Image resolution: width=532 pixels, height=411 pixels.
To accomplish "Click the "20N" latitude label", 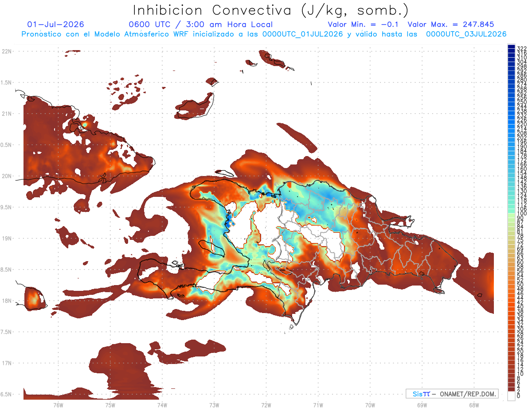I will pos(7,176).
